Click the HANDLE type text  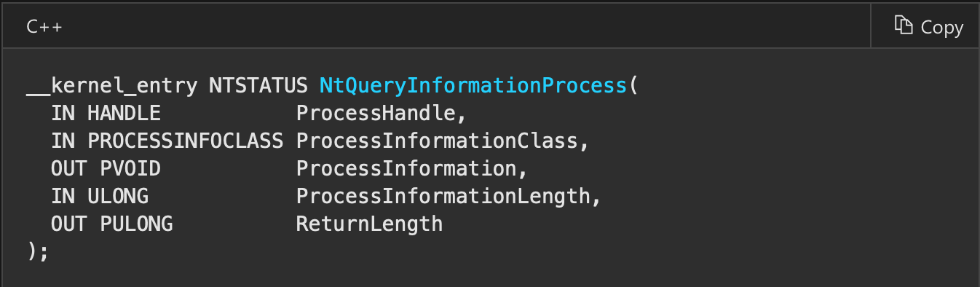click(x=125, y=114)
